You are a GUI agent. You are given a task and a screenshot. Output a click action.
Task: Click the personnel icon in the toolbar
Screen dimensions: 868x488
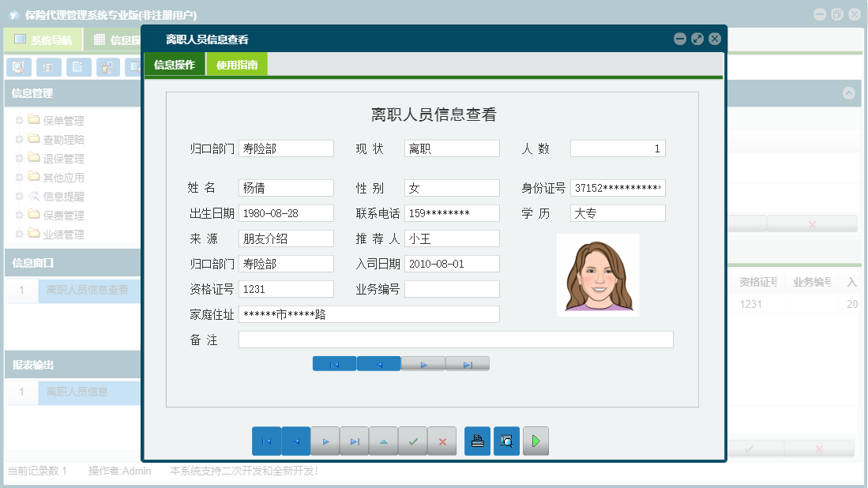coord(107,67)
